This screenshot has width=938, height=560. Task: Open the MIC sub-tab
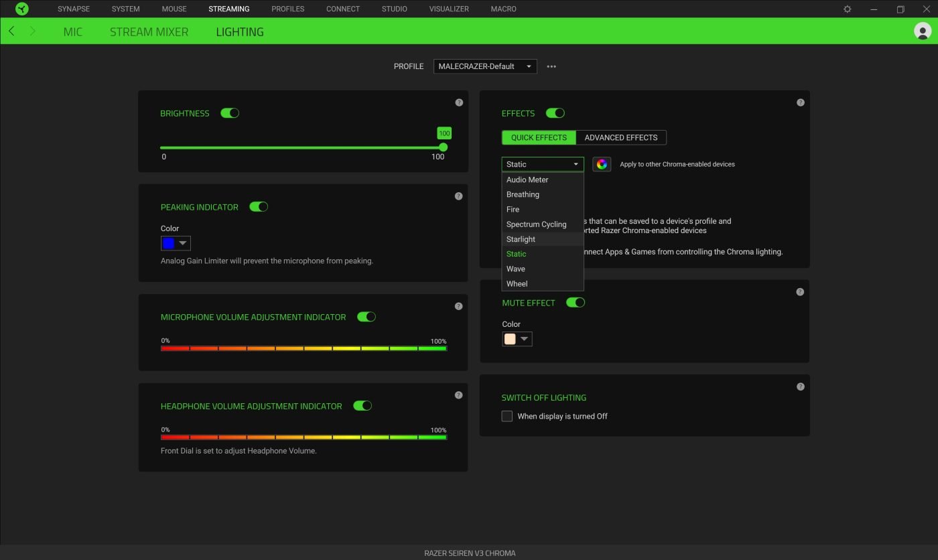click(x=73, y=31)
